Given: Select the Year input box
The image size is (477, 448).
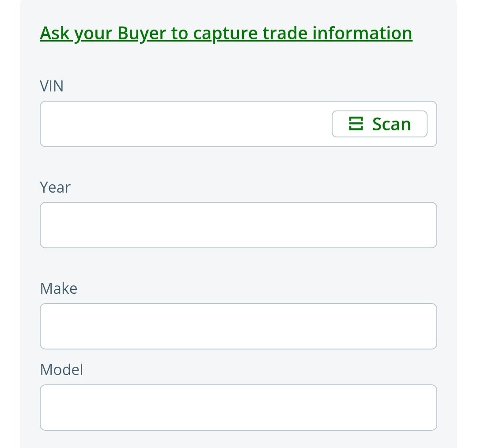Looking at the screenshot, I should (238, 225).
